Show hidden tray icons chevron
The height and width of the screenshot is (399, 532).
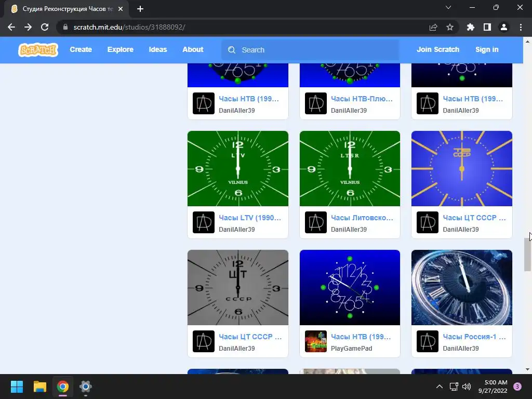coord(440,387)
